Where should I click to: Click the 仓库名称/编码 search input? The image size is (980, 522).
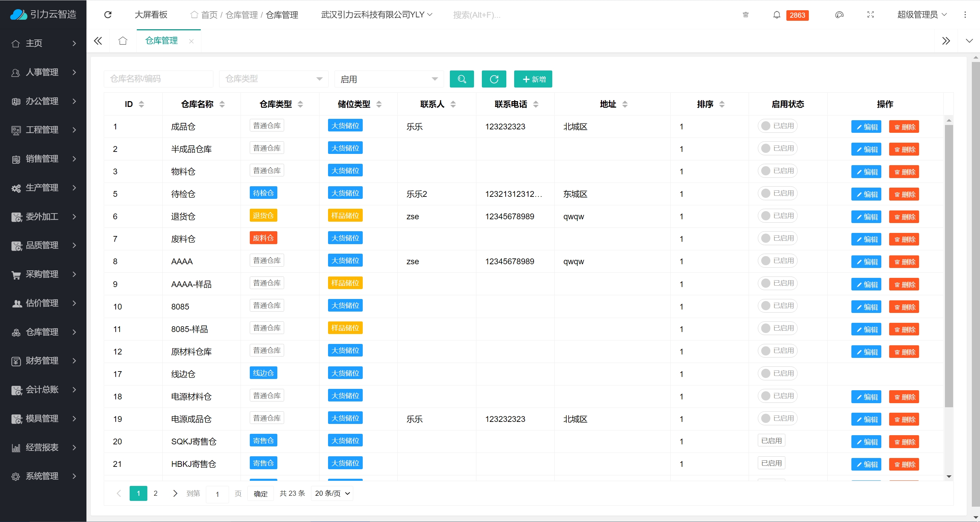click(x=158, y=79)
